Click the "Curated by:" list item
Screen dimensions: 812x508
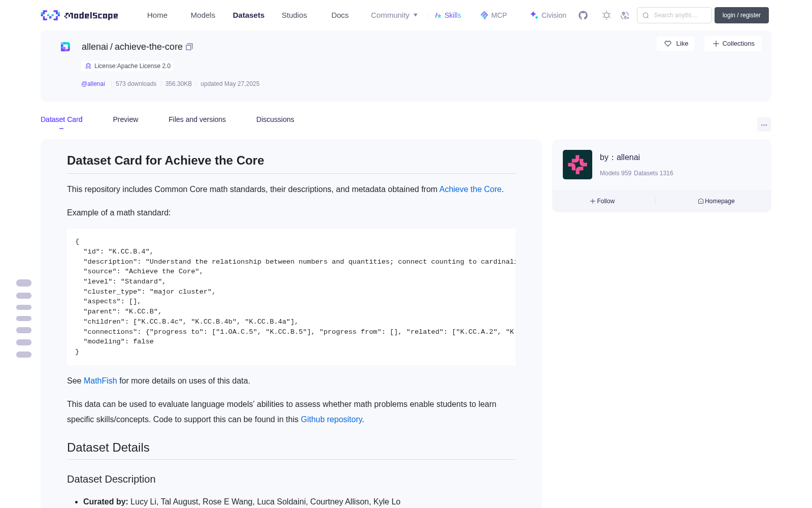242,501
